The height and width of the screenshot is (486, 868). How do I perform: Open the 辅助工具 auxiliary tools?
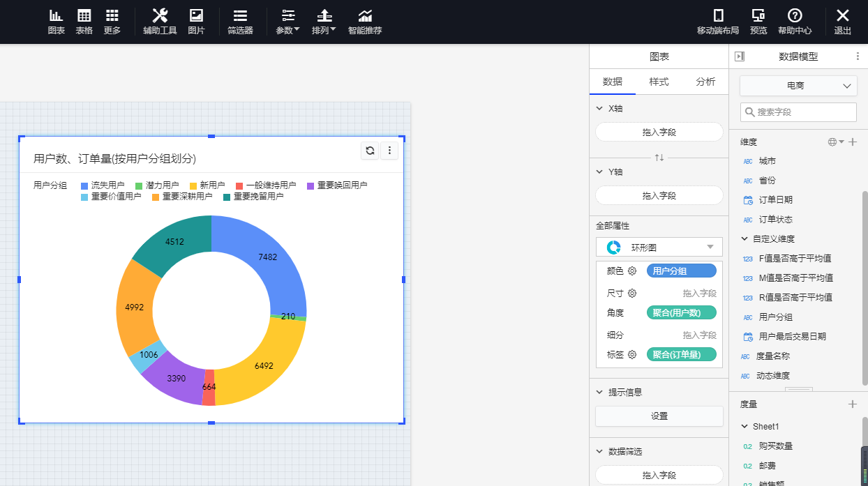coord(160,22)
